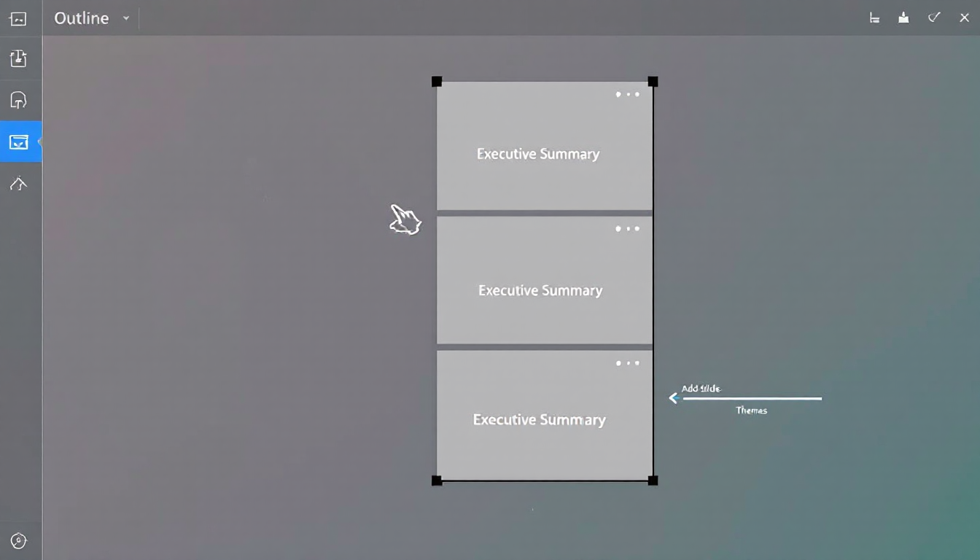
Task: Open the circular icon at sidebar bottom
Action: pos(19,540)
